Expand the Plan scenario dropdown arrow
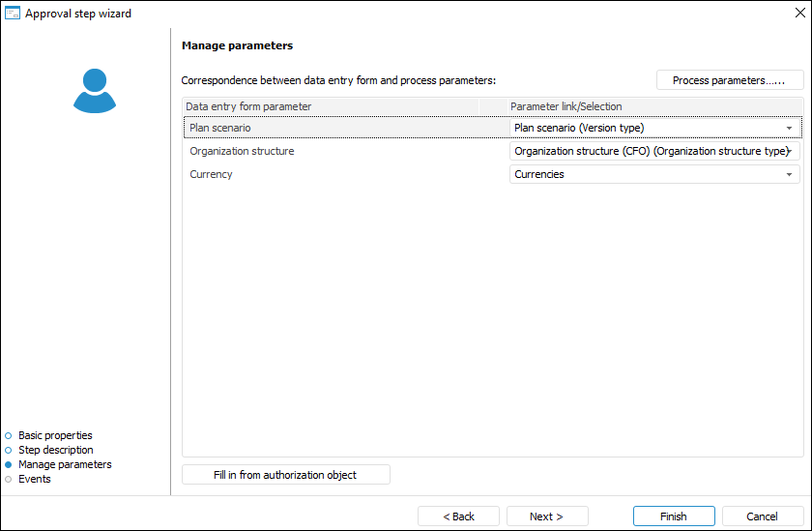 [x=790, y=128]
